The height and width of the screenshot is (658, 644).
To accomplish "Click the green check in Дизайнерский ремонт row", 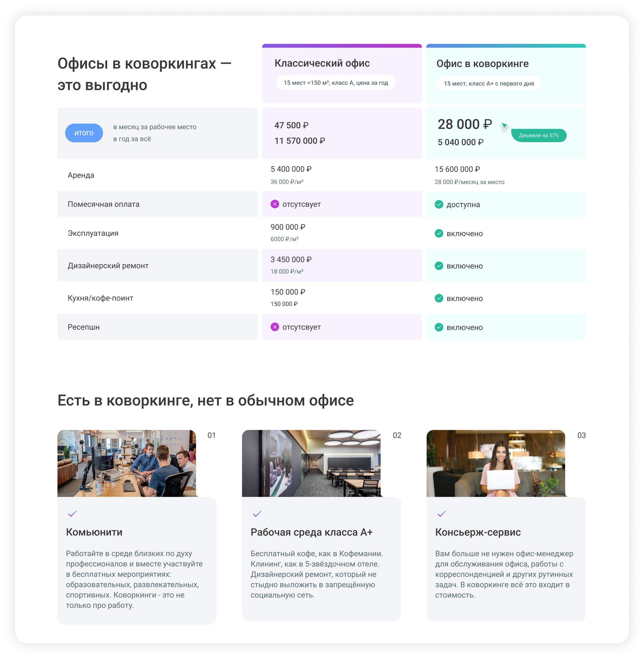I will [439, 266].
